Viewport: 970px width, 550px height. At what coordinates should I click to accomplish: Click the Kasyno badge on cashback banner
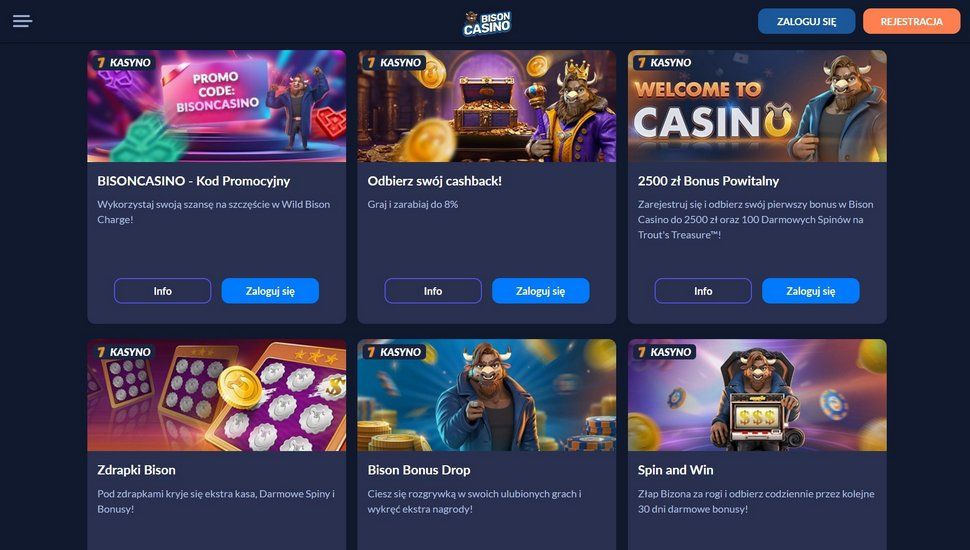click(394, 62)
